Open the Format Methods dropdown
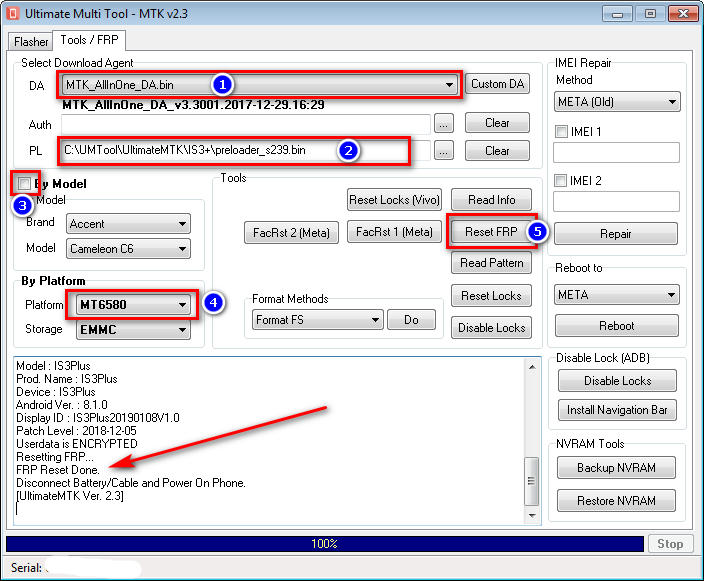This screenshot has height=581, width=704. tap(317, 320)
